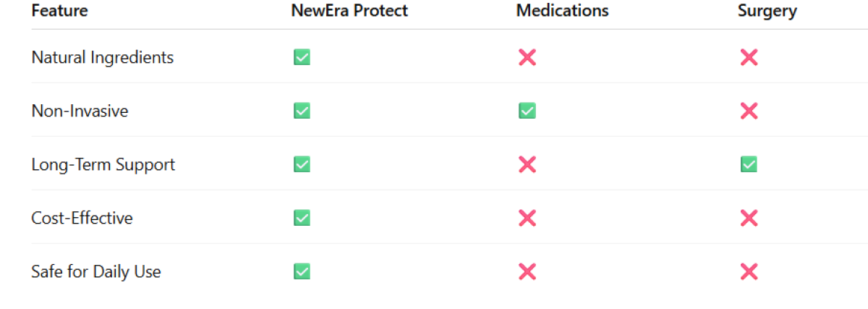Select the Medications column header
The width and height of the screenshot is (868, 309).
click(562, 11)
